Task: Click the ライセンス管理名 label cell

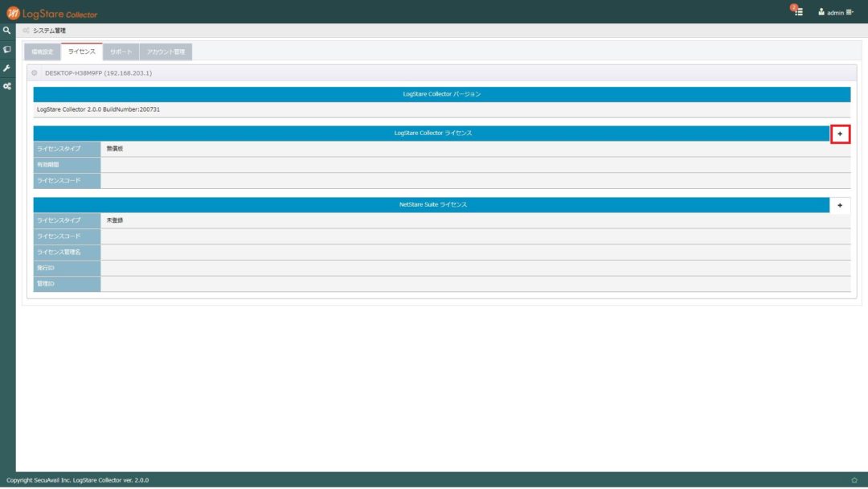Action: tap(67, 252)
